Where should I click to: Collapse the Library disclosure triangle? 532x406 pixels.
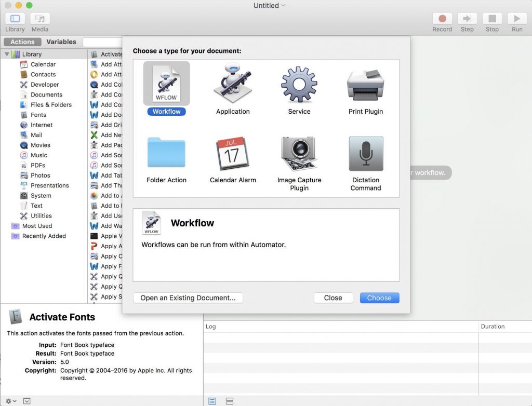click(7, 54)
